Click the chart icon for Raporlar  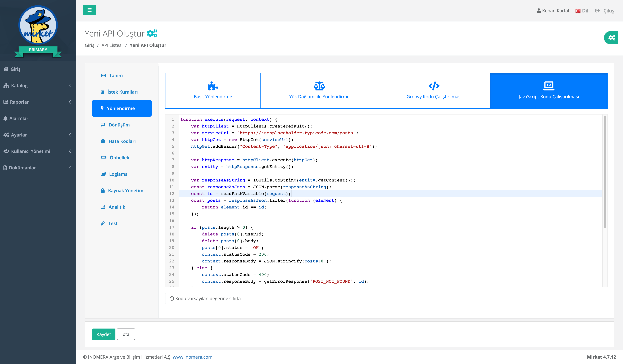6,102
